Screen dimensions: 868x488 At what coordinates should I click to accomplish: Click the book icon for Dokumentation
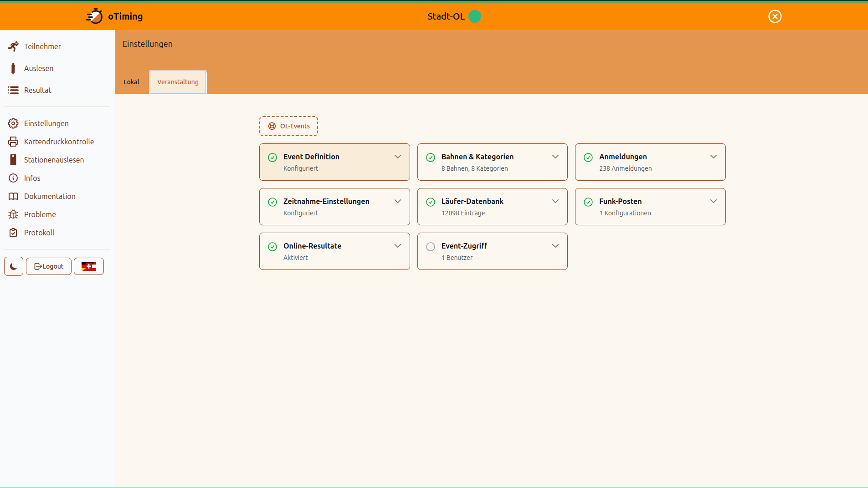[x=13, y=196]
